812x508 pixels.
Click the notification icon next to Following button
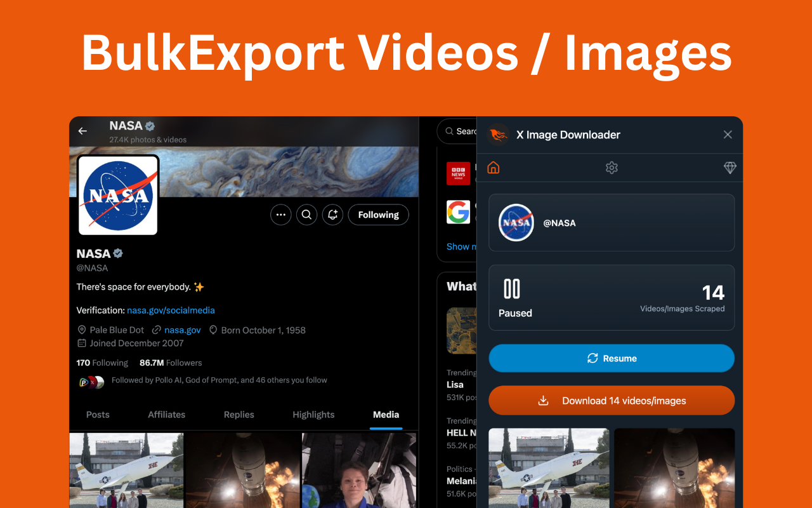(332, 215)
